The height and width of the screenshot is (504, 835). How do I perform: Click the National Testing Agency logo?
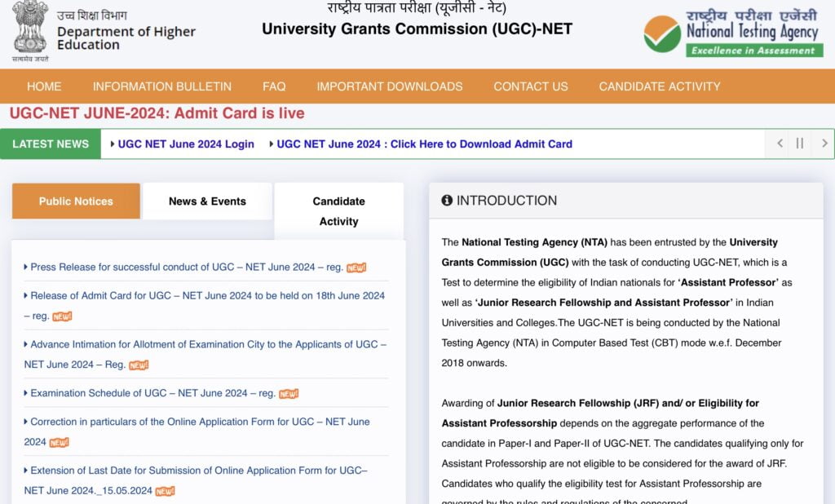coord(733,33)
